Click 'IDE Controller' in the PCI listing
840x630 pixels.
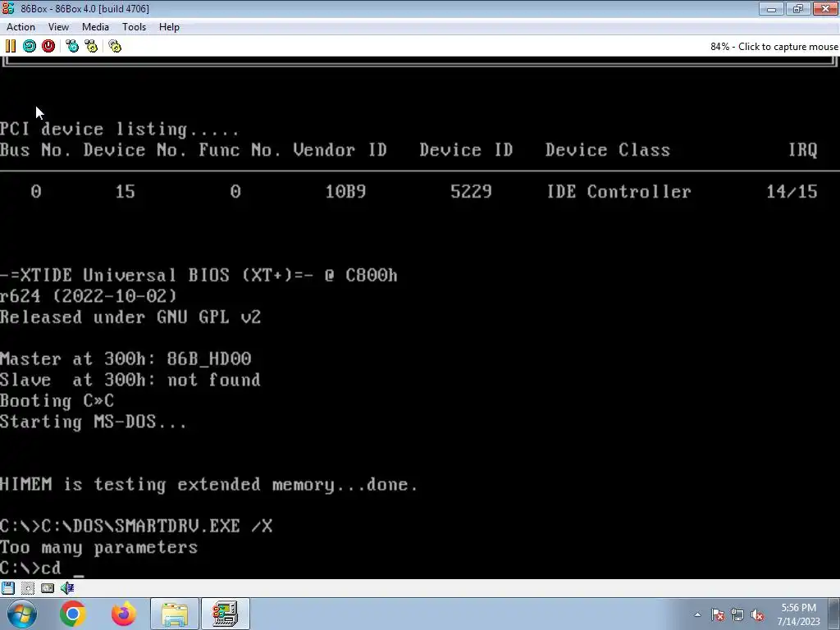pyautogui.click(x=619, y=192)
